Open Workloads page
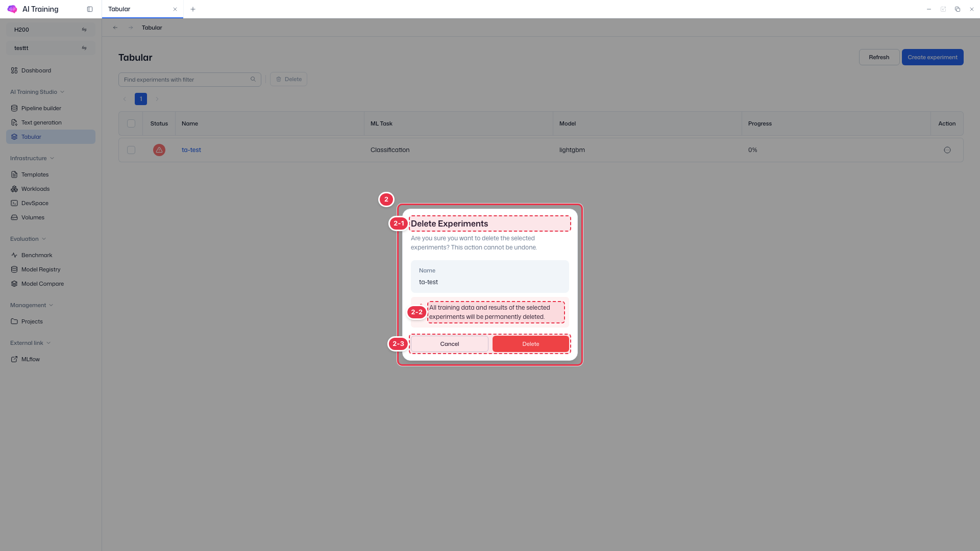The height and width of the screenshot is (551, 980). [51, 189]
